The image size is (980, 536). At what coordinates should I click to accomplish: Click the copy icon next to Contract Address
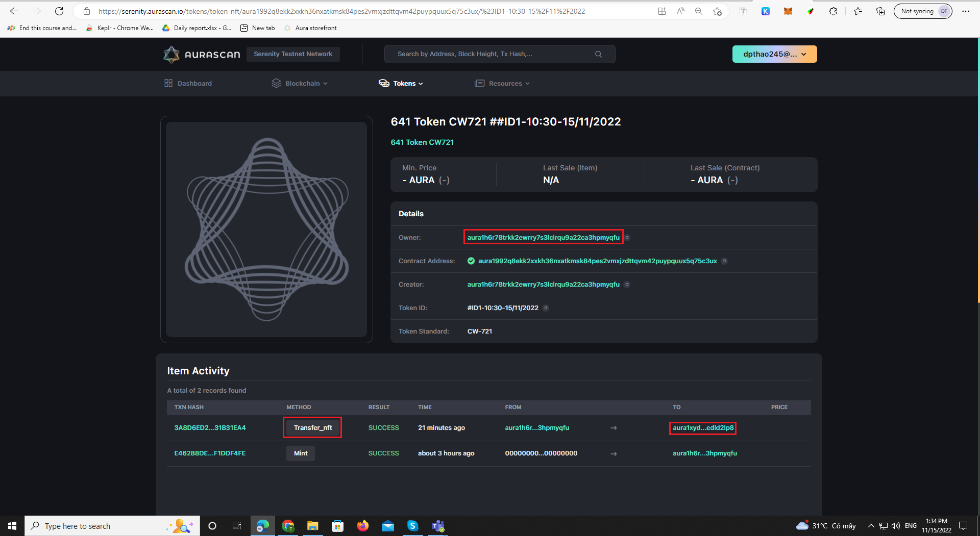pyautogui.click(x=724, y=261)
